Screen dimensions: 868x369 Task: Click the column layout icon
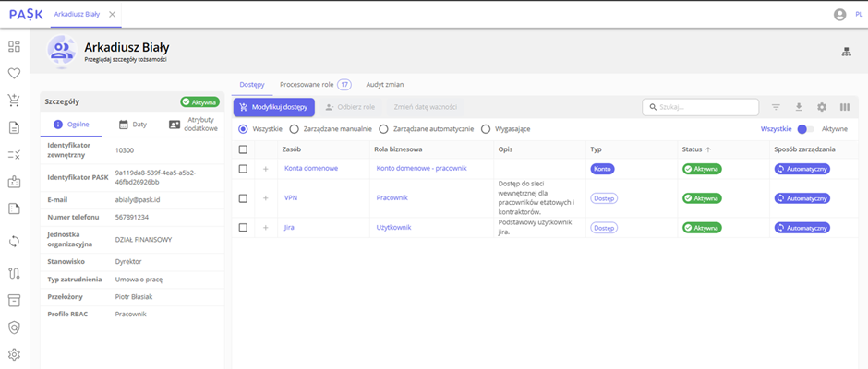click(x=844, y=107)
